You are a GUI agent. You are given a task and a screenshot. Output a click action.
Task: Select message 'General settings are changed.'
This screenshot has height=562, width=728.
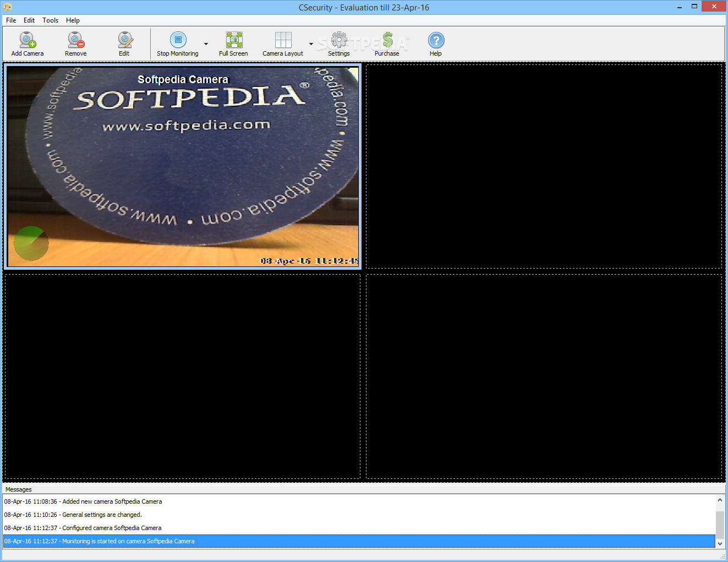pos(359,515)
